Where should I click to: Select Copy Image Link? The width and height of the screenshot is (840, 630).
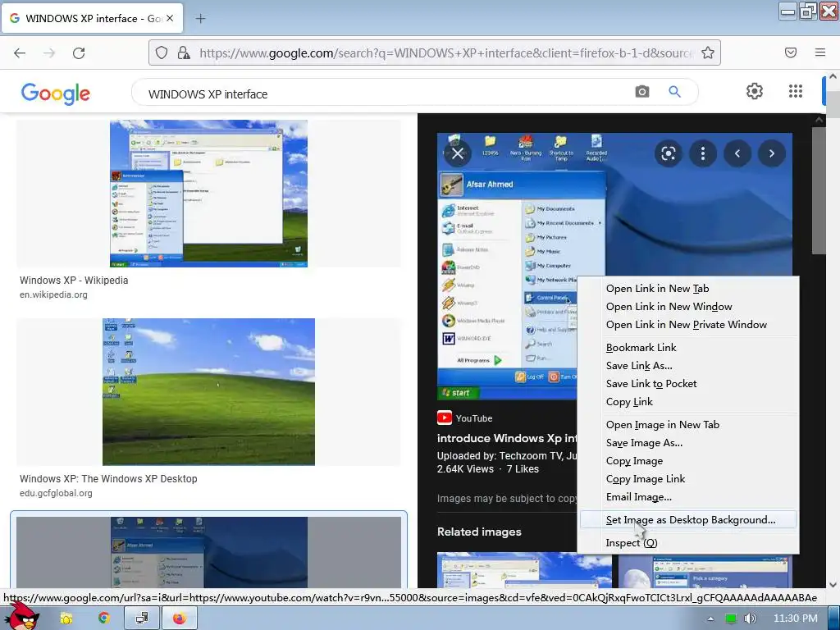(689, 479)
